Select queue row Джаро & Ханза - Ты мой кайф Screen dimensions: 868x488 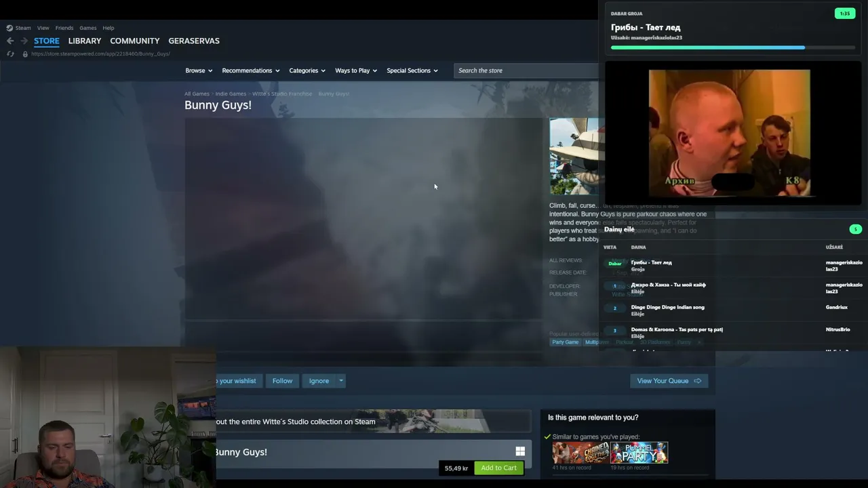(732, 288)
